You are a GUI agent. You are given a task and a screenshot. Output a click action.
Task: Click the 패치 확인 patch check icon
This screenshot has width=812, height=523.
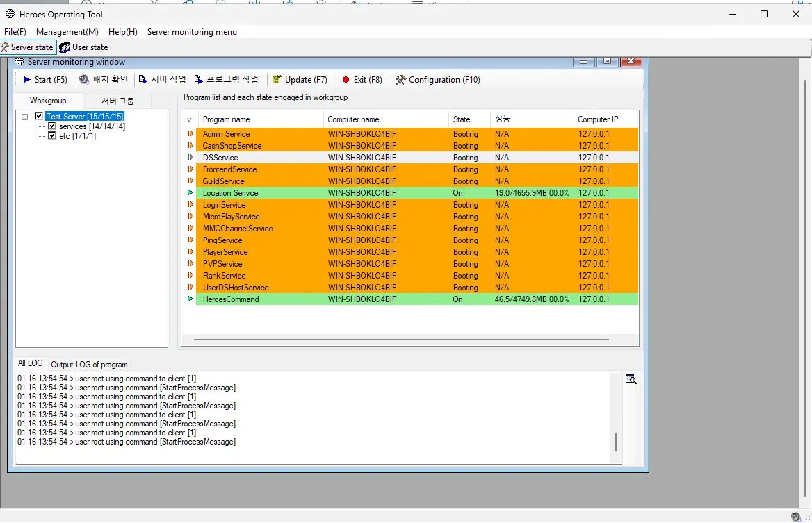tap(84, 80)
